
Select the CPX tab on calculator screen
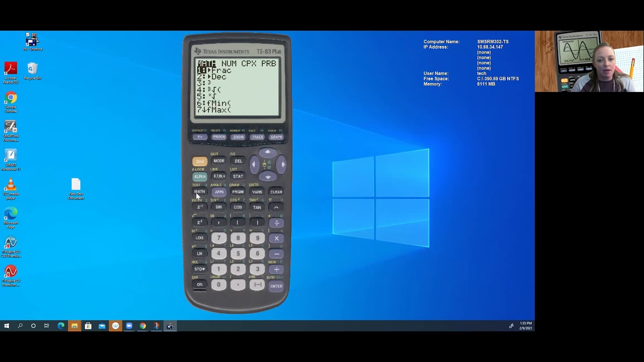click(249, 64)
